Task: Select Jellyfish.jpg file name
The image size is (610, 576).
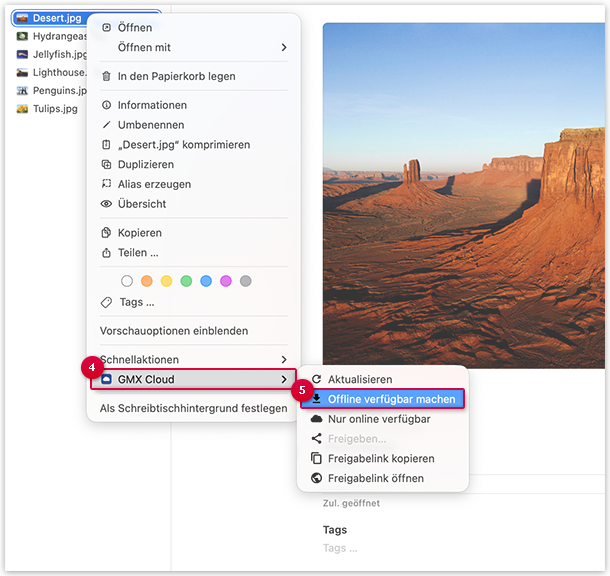Action: point(60,54)
